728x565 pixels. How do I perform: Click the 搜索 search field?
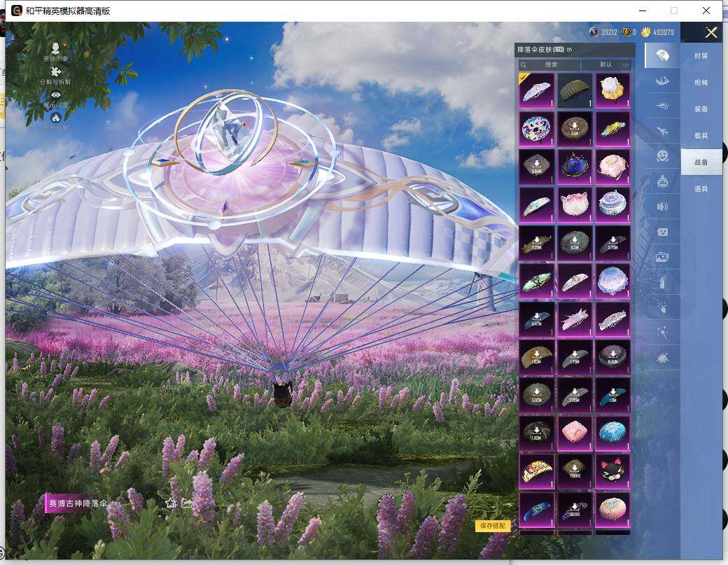coord(550,64)
